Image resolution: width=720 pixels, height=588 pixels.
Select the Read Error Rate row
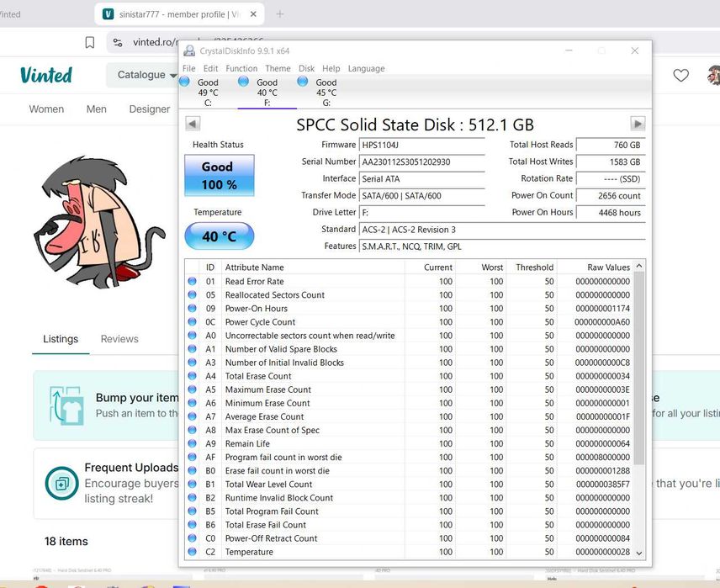click(409, 281)
